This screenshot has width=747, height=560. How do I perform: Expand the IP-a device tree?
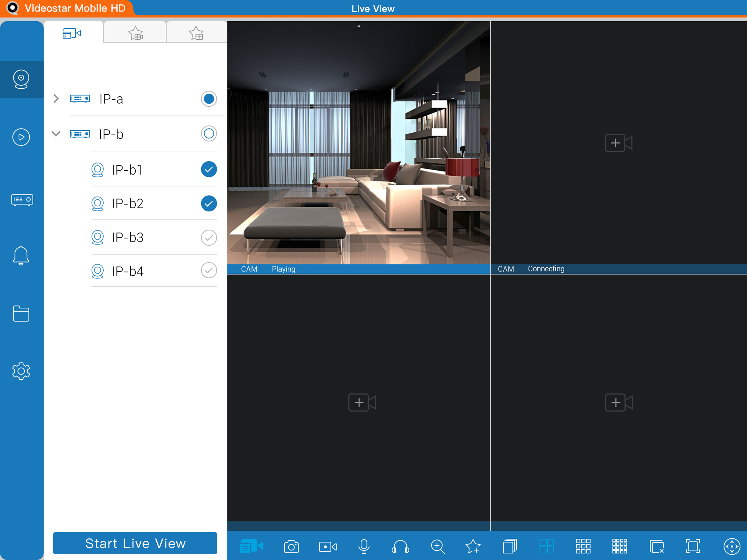[56, 99]
